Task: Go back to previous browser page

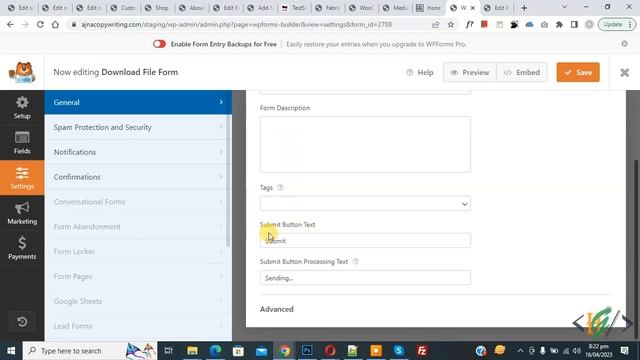Action: 10,24
